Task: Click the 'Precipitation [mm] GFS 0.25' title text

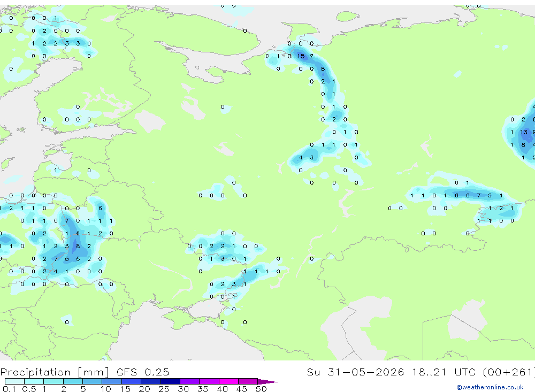Action: [85, 372]
